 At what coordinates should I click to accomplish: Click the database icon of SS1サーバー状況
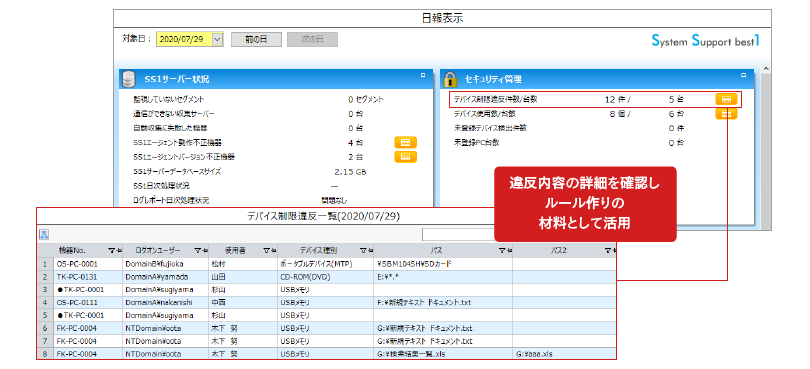click(x=129, y=79)
